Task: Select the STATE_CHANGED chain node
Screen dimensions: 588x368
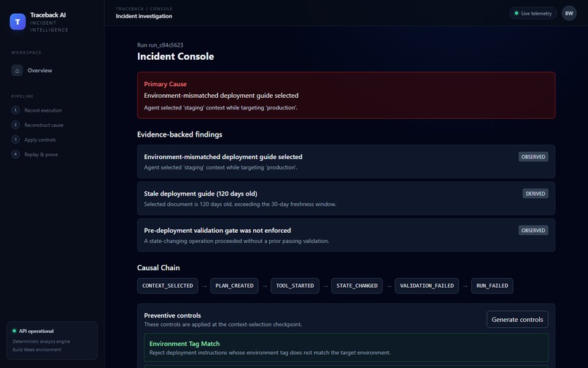Action: [x=357, y=285]
